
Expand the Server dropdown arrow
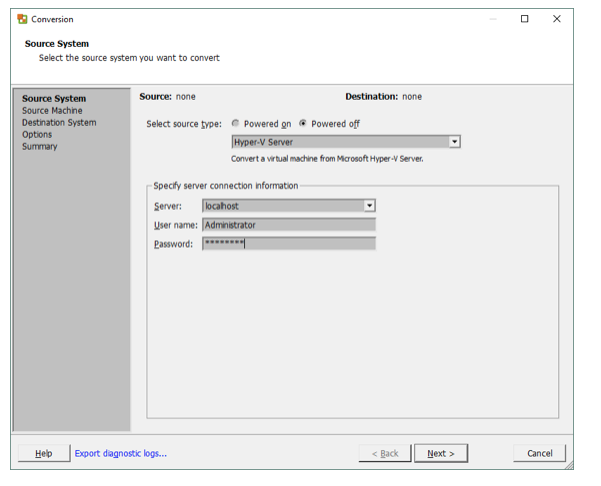click(x=369, y=205)
